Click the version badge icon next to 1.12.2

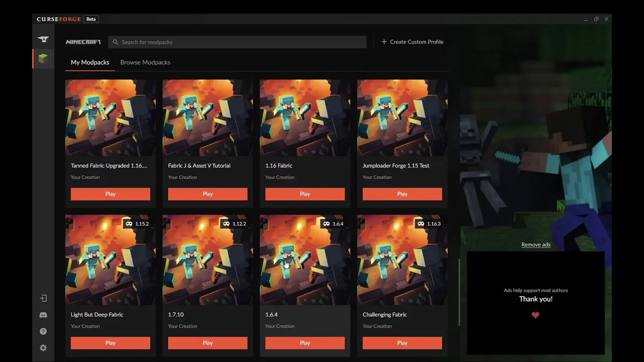click(x=226, y=224)
